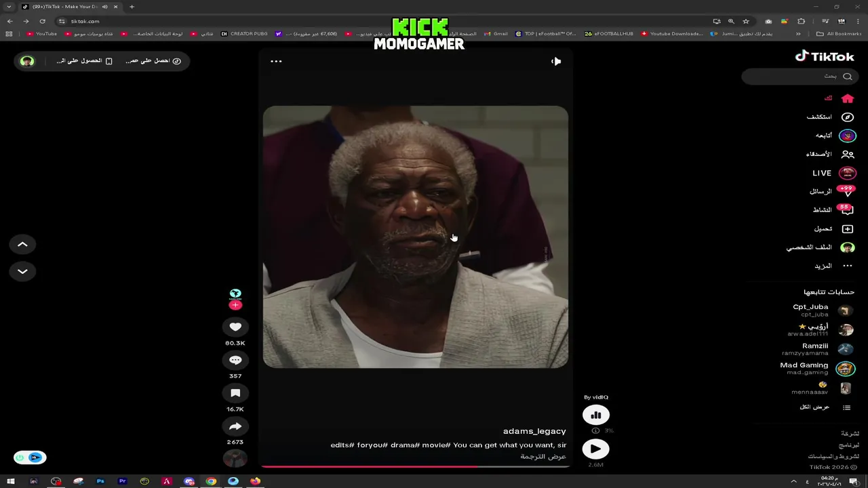Viewport: 868px width, 488px height.
Task: Open Activity (النشاط) notifications
Action: coord(833,210)
